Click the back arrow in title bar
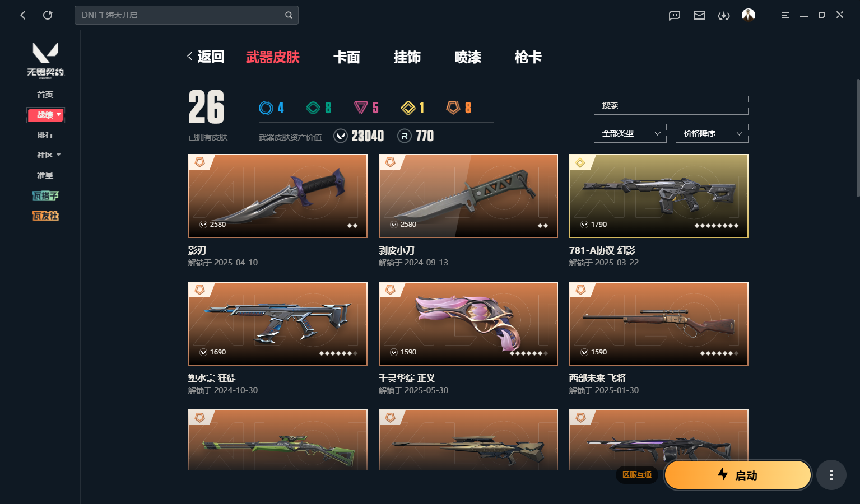This screenshot has width=860, height=504. pyautogui.click(x=23, y=15)
